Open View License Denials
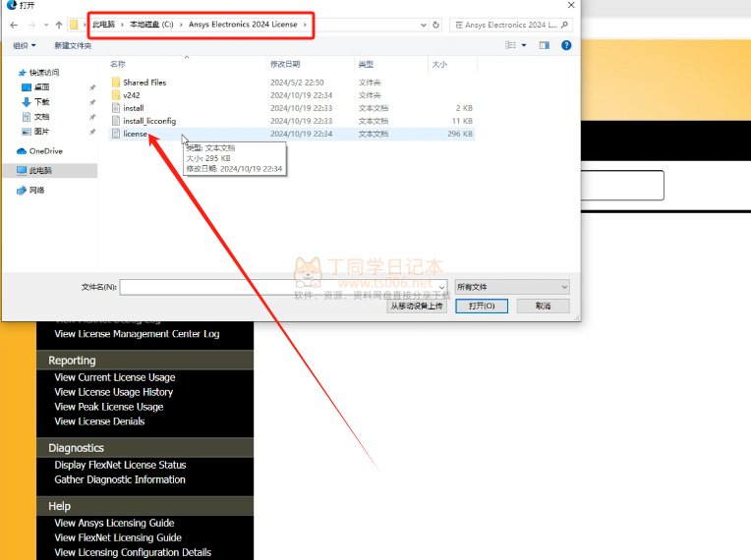This screenshot has height=560, width=751. click(x=99, y=421)
